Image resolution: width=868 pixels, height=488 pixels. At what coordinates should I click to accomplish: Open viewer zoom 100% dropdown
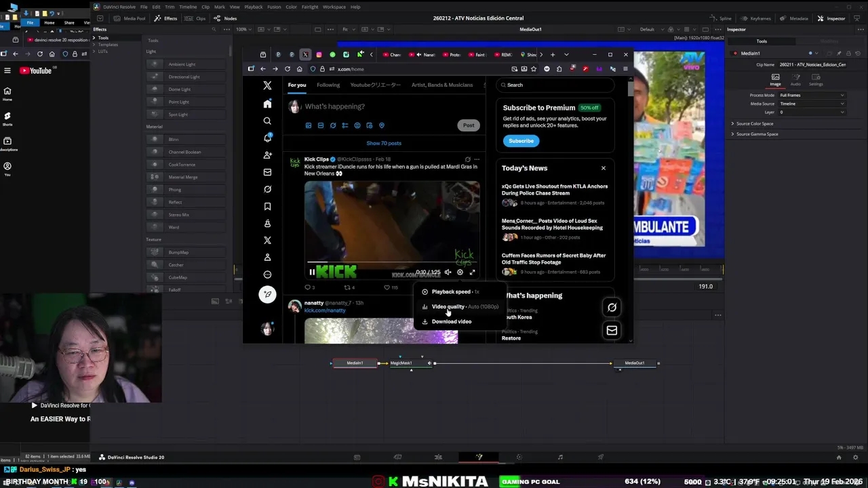click(x=245, y=29)
